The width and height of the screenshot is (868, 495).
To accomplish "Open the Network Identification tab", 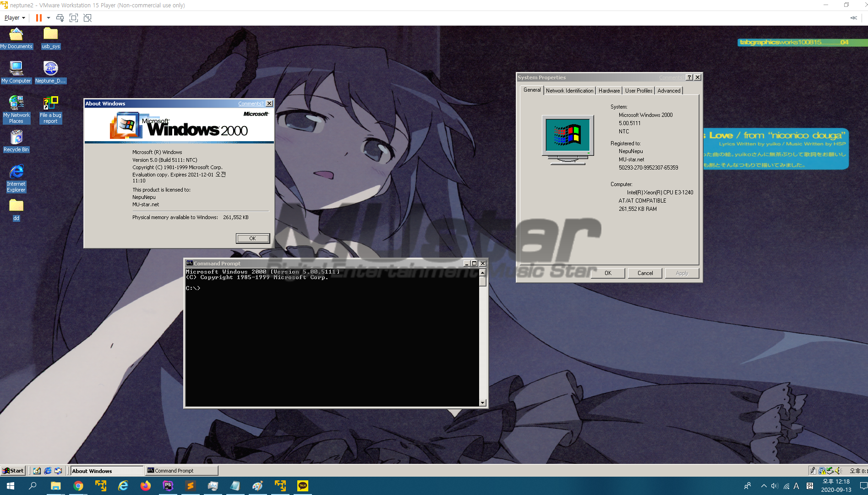I will pyautogui.click(x=569, y=91).
